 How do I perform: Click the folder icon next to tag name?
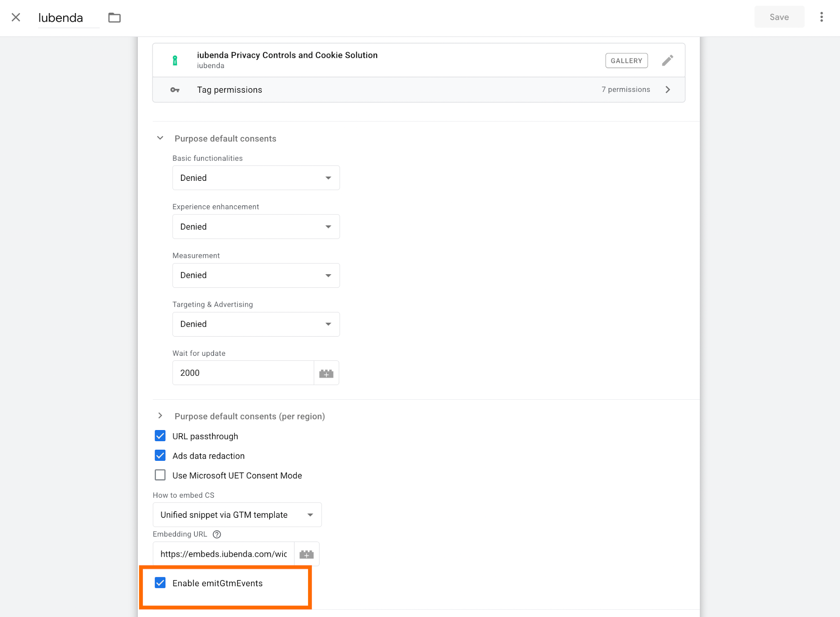pyautogui.click(x=114, y=18)
